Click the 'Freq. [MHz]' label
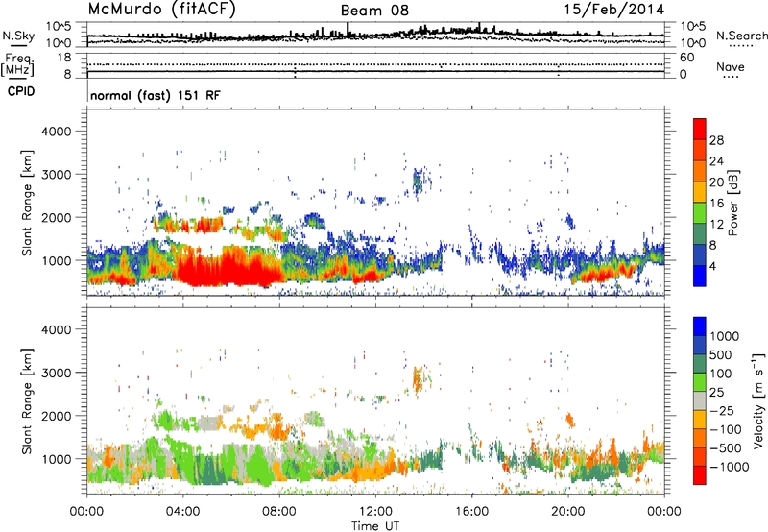The height and width of the screenshot is (532, 768). coord(17,65)
